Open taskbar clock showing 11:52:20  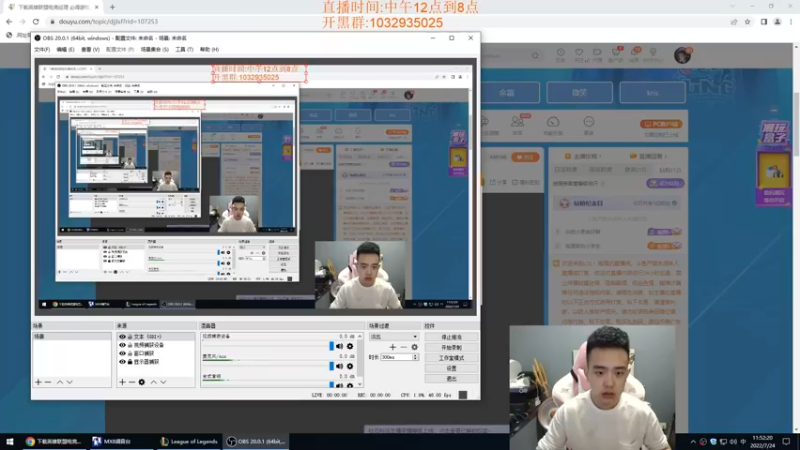[x=763, y=442]
